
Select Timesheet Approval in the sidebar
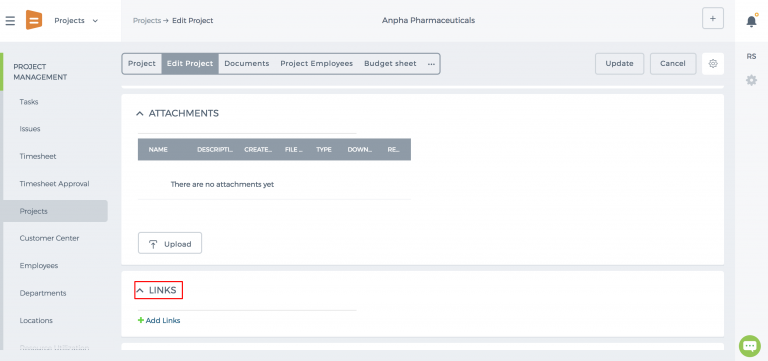tap(54, 184)
